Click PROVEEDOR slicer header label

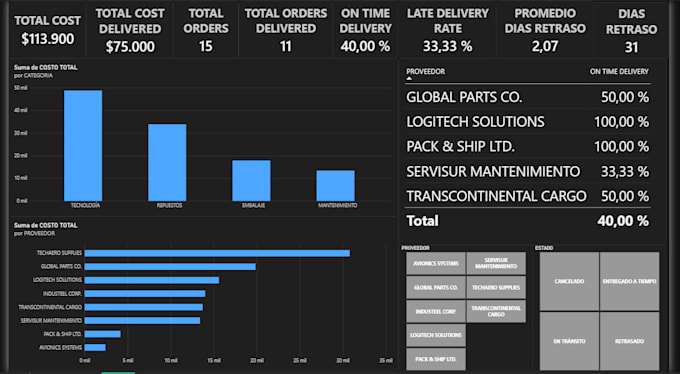tap(415, 248)
